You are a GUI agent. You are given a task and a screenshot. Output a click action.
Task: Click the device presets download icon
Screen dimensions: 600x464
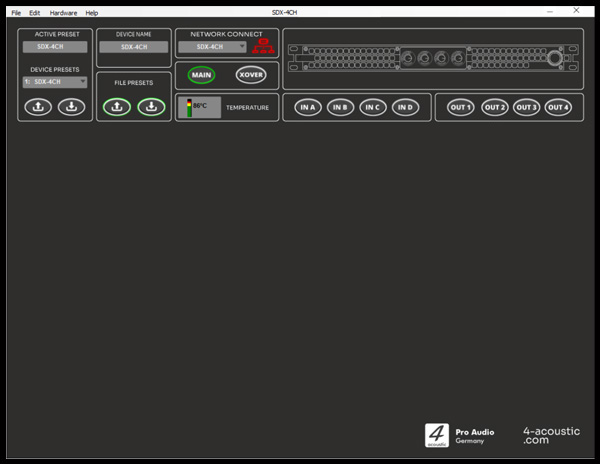71,107
